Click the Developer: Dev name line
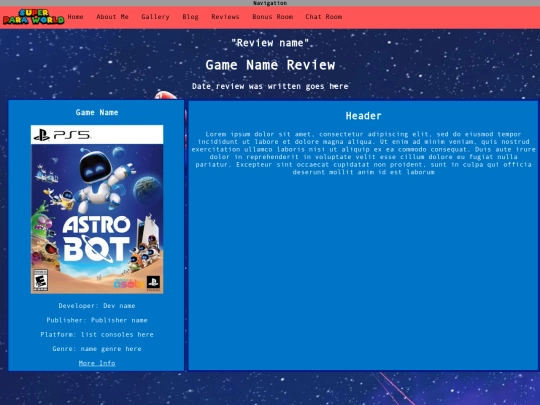The image size is (540, 405). (97, 306)
